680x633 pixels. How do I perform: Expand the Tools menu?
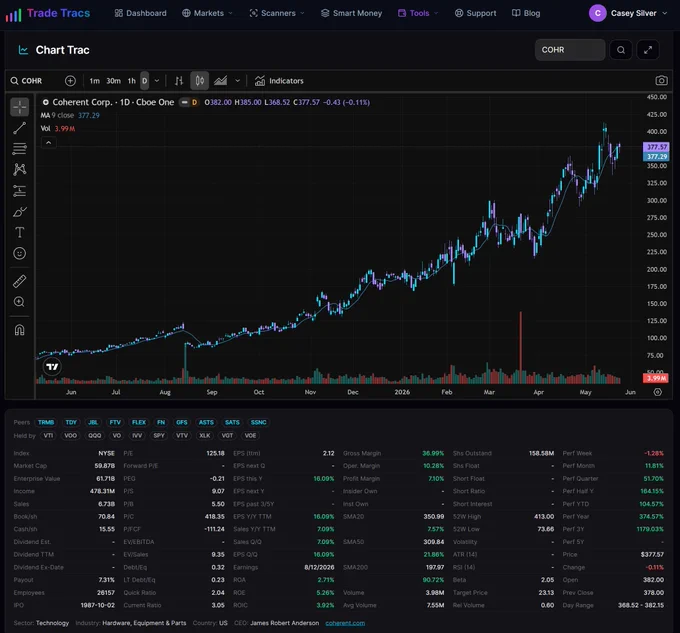click(x=418, y=13)
